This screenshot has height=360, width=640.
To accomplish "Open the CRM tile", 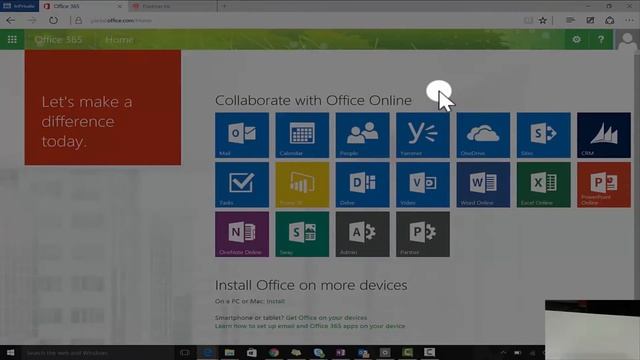I will (604, 135).
